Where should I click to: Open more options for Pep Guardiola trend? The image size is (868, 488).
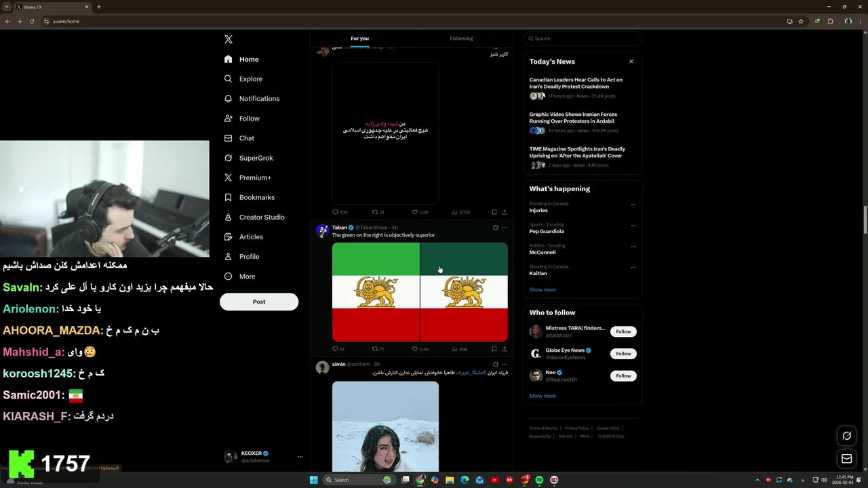point(633,225)
